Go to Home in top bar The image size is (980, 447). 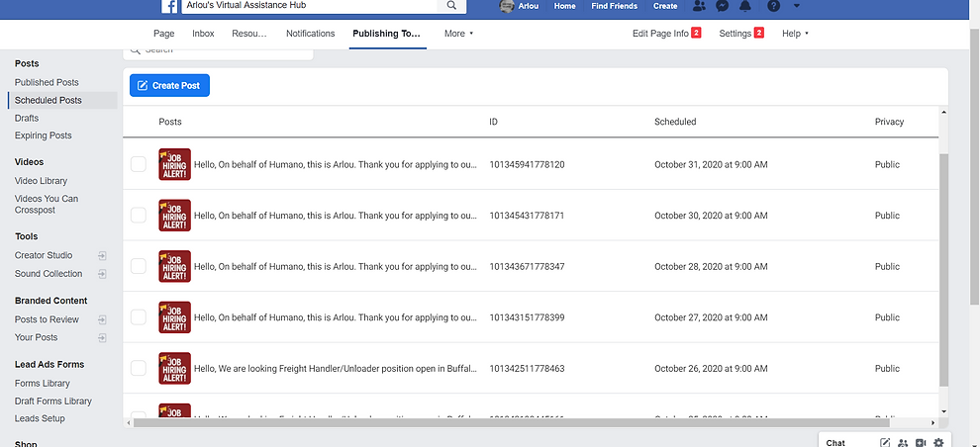coord(565,6)
